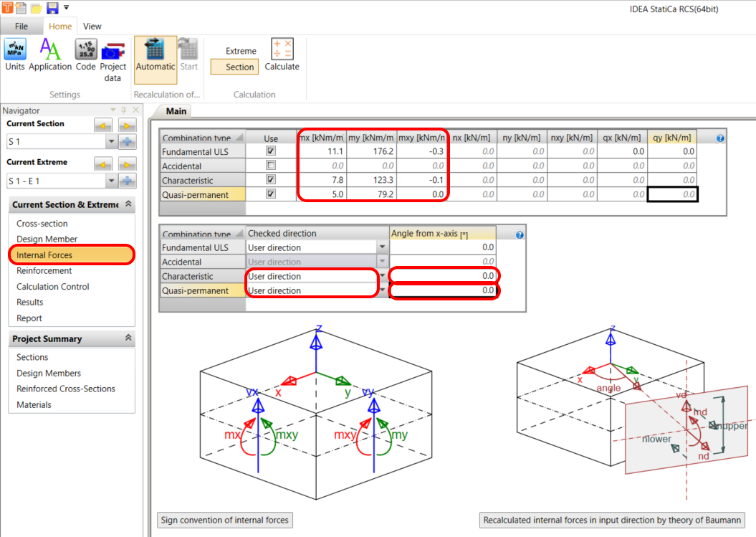Viewport: 756px width, 537px height.
Task: Switch to the View ribbon tab
Action: pyautogui.click(x=92, y=26)
